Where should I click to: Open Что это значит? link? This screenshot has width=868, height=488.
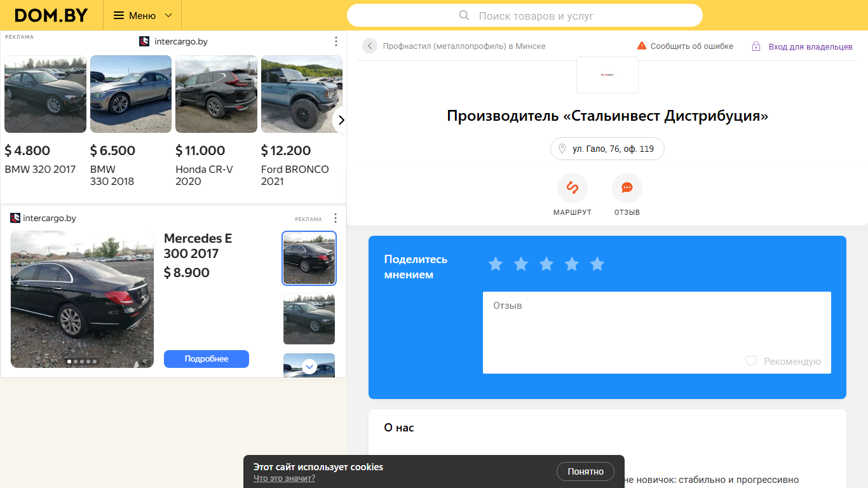tap(284, 478)
